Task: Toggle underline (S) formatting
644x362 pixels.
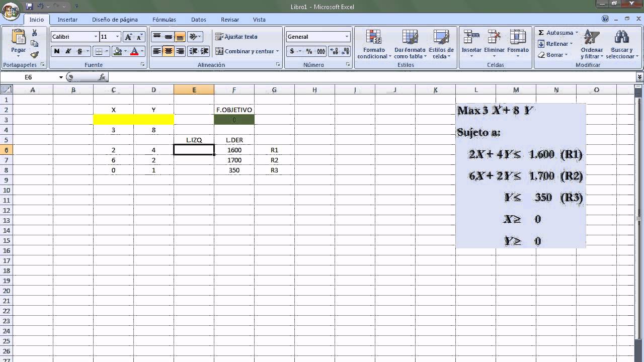Action: point(79,51)
